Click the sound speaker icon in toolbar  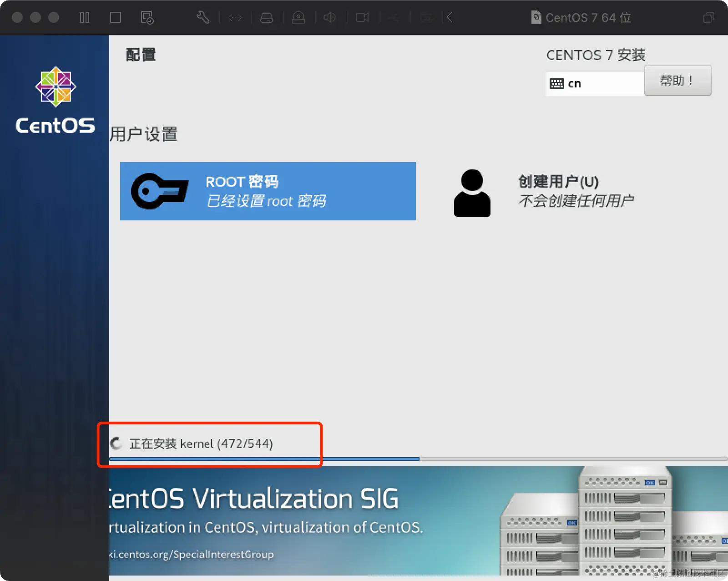point(330,17)
